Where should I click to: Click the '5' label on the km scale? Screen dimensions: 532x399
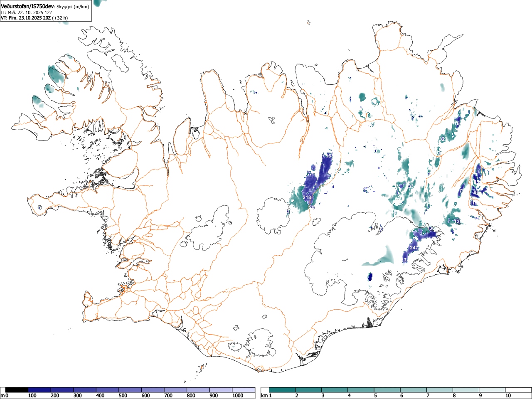point(375,396)
